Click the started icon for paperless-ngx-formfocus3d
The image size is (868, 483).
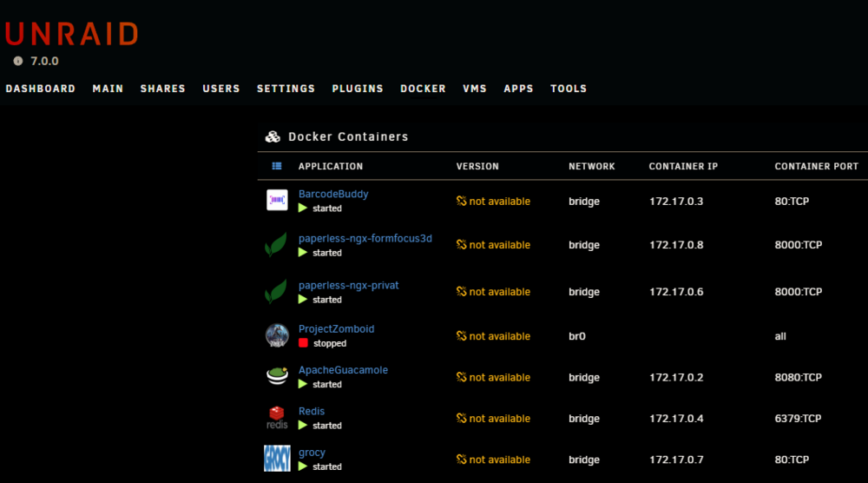point(303,253)
